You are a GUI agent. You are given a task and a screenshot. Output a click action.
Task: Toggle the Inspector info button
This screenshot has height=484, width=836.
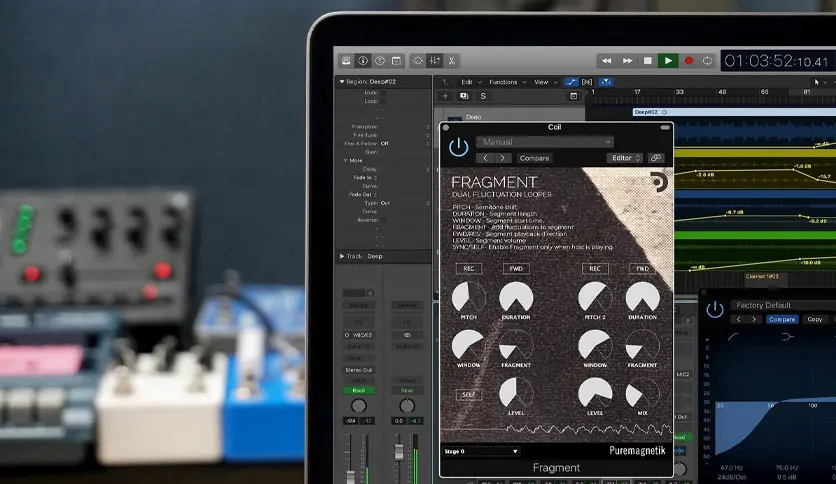(363, 61)
